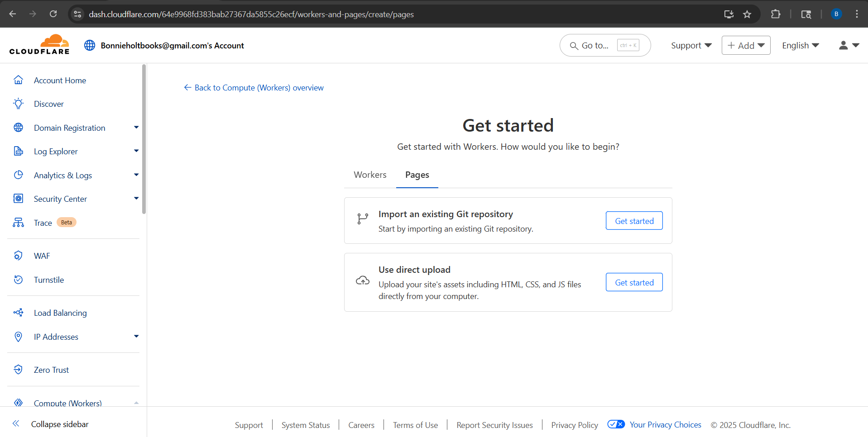Click the Load Balancing icon
868x437 pixels.
[x=18, y=313]
